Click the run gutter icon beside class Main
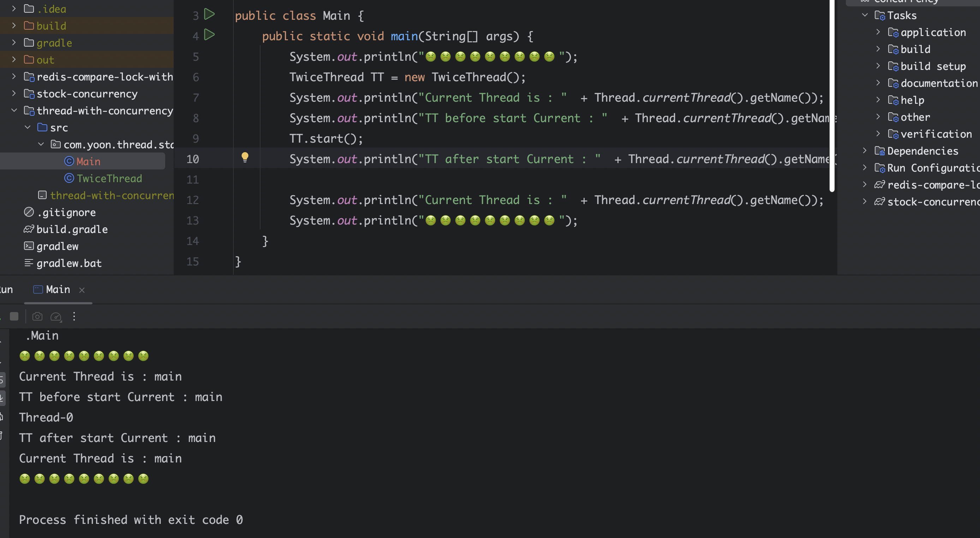Viewport: 980px width, 538px height. click(x=209, y=14)
